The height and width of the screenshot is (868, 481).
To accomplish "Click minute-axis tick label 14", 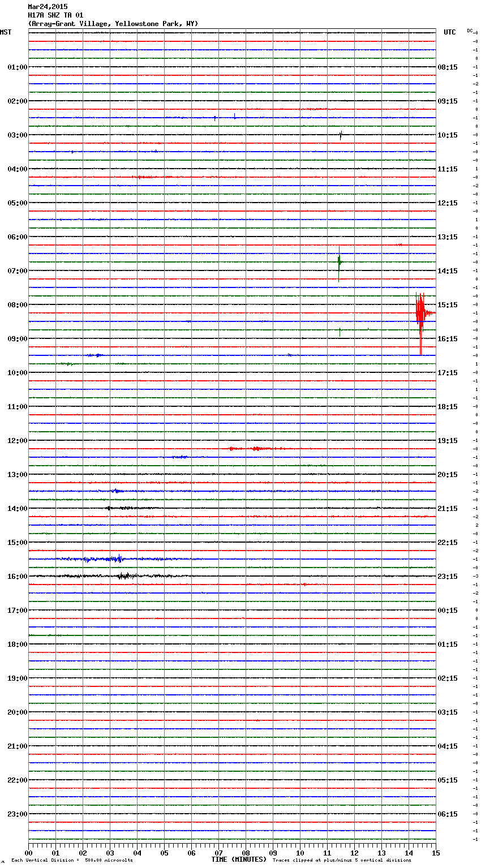I will click(x=409, y=853).
